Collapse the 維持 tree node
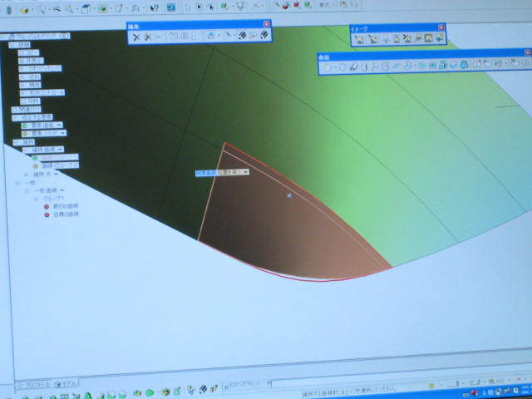Viewport: 532px width, 399px height. point(16,142)
